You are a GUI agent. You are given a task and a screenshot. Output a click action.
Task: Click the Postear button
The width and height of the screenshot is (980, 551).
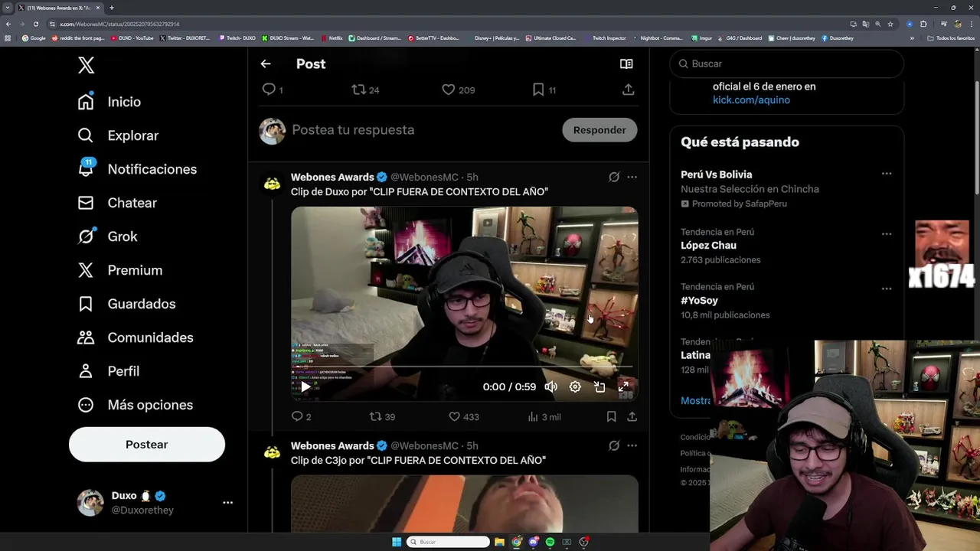(x=147, y=445)
